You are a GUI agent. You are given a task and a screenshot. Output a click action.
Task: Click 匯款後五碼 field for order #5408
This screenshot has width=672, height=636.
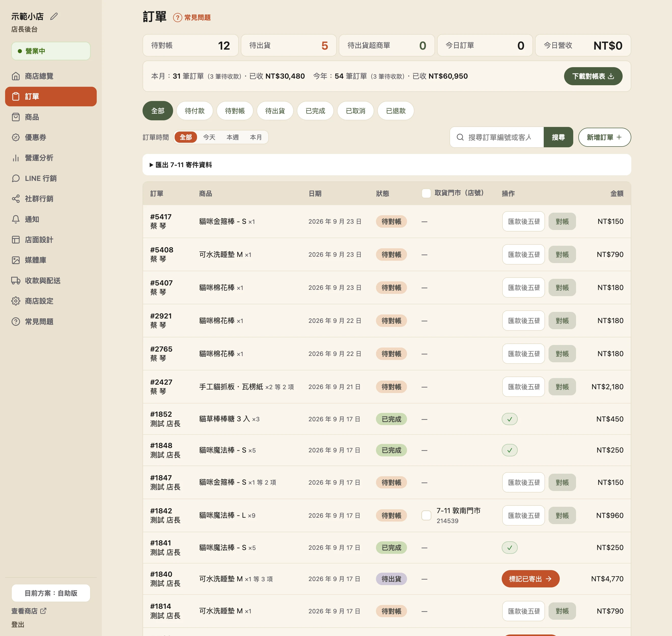(x=523, y=255)
